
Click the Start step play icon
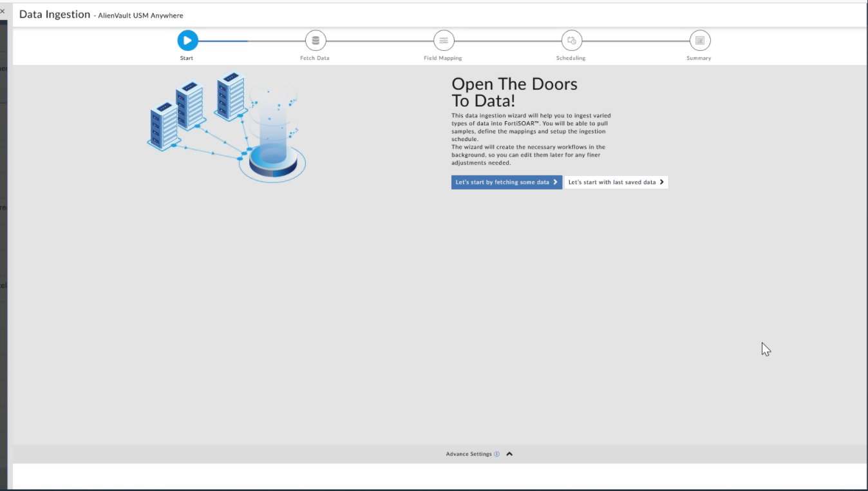point(187,41)
